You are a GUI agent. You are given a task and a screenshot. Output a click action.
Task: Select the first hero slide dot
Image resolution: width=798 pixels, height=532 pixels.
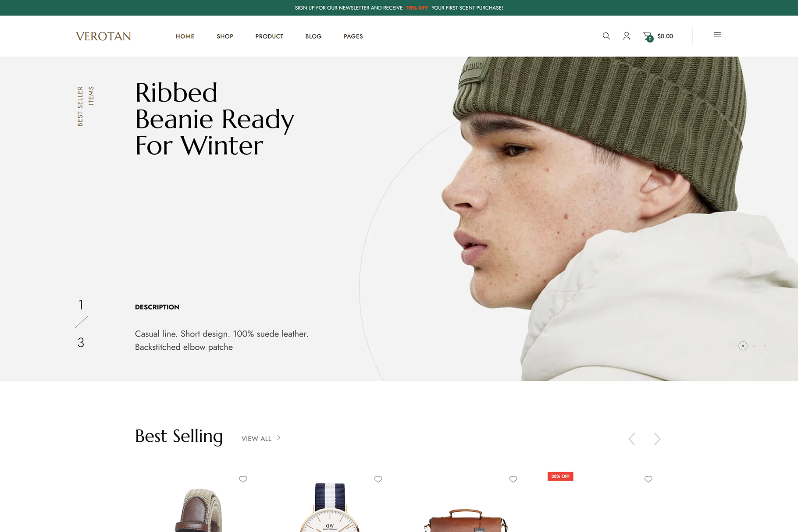(743, 346)
